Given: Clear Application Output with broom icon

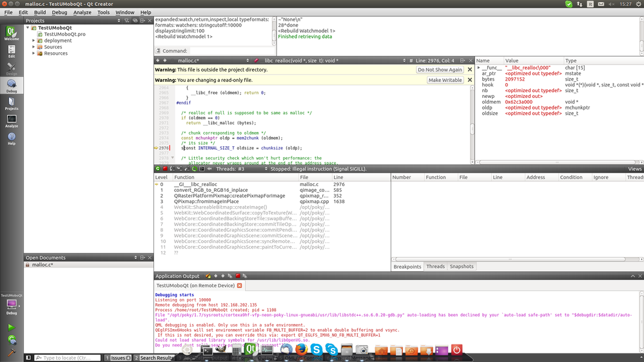Looking at the screenshot, I should coord(208,276).
